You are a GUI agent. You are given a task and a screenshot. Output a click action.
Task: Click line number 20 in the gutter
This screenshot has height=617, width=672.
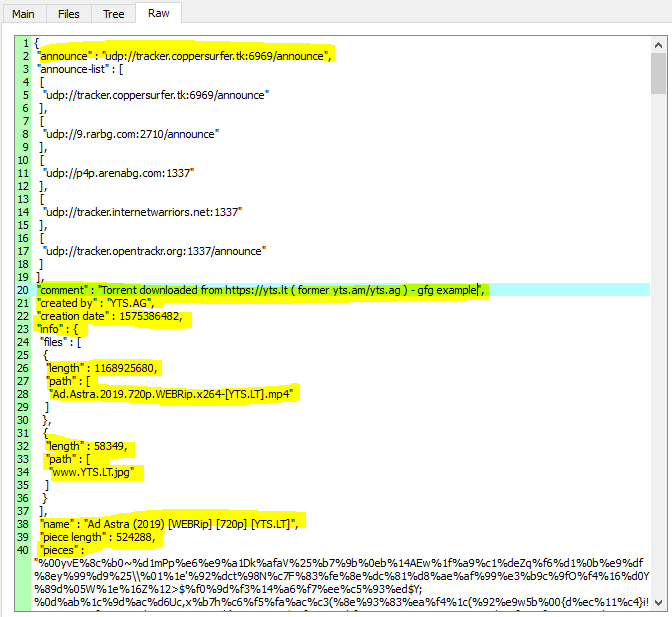23,290
